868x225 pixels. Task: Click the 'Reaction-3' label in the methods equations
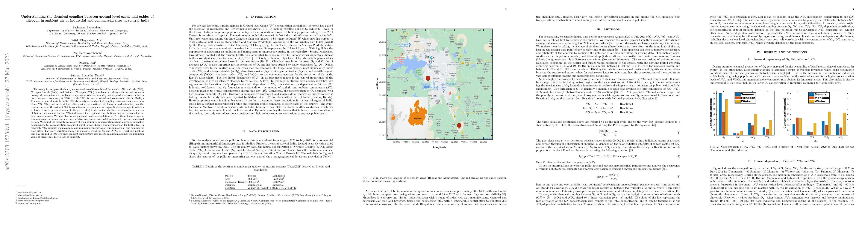[626, 112]
